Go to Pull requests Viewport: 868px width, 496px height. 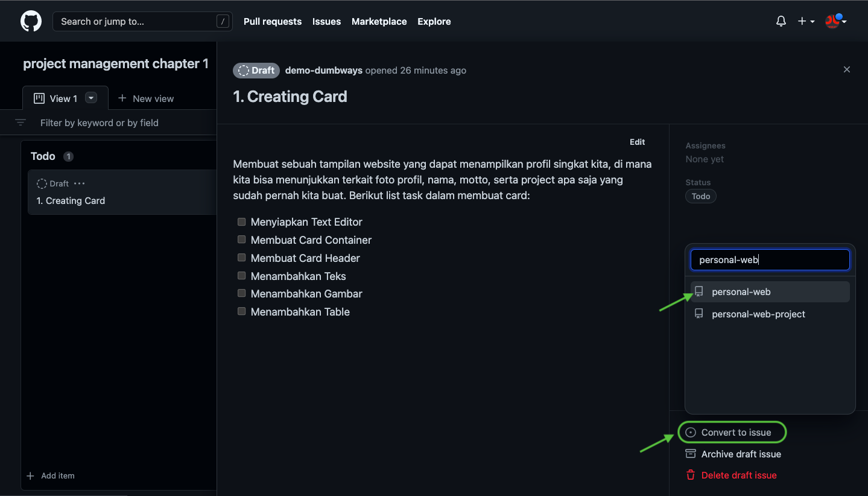[x=273, y=22]
